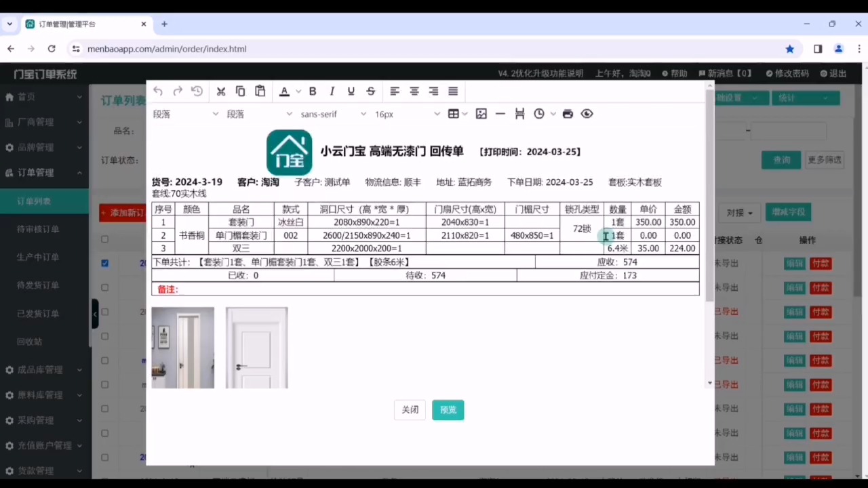Open the restore history icon
The height and width of the screenshot is (488, 868).
coord(197,91)
